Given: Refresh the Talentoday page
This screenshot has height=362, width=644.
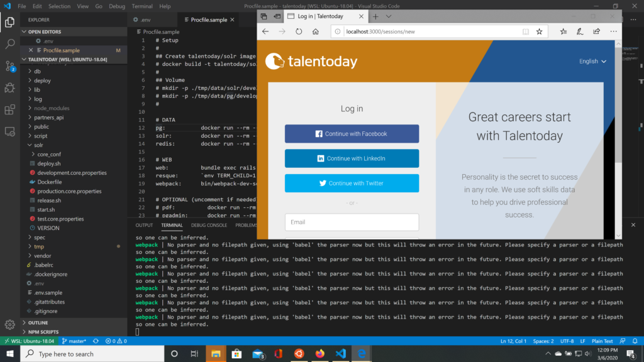Looking at the screenshot, I should pos(299,31).
